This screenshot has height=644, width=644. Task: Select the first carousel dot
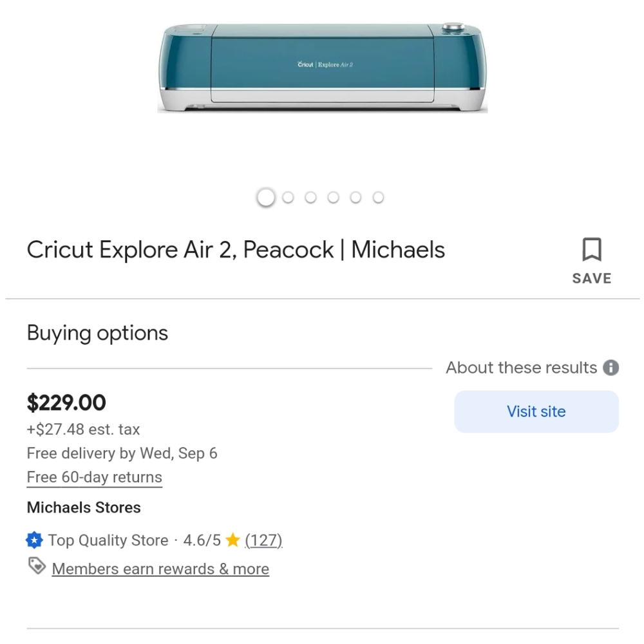click(x=265, y=198)
